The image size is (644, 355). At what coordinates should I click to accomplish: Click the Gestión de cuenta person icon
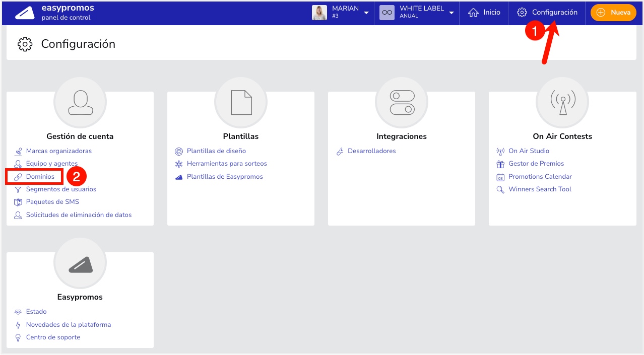point(80,103)
